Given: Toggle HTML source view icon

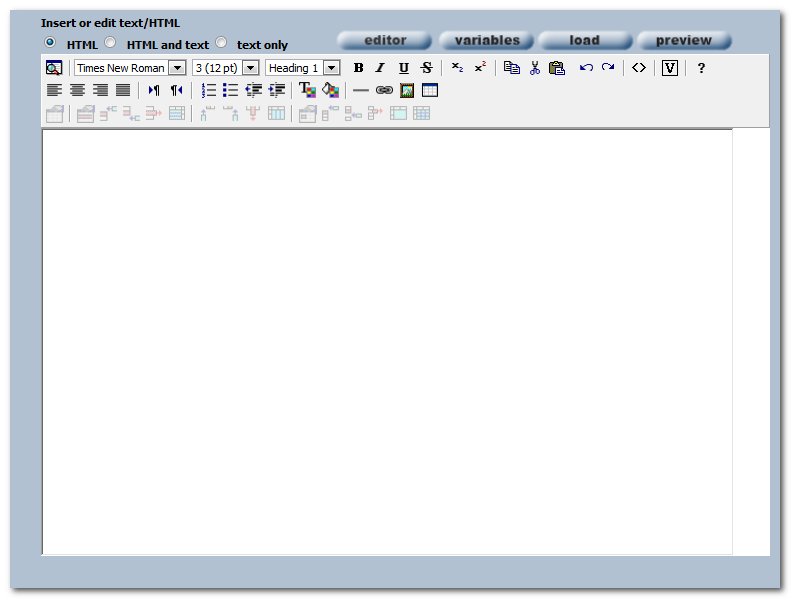Looking at the screenshot, I should tap(639, 68).
